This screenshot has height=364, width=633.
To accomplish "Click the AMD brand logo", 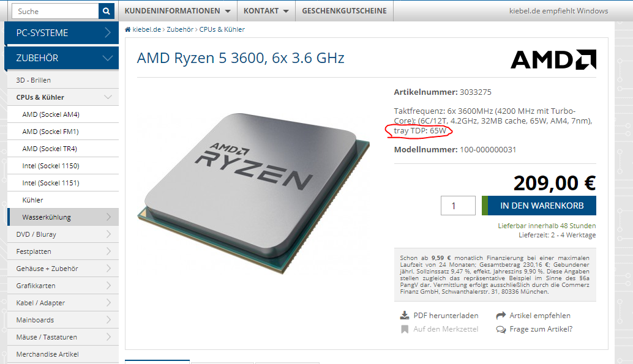I will [x=553, y=59].
